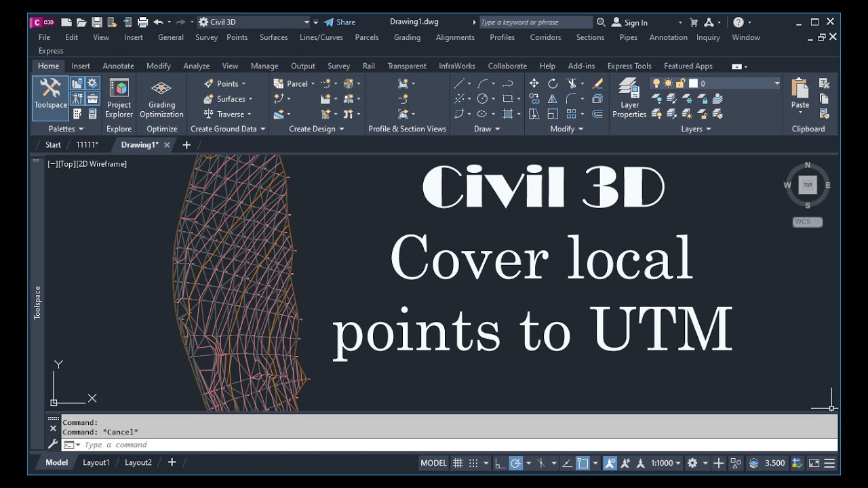Viewport: 868px width, 488px height.
Task: Select the Mirror tool
Action: [553, 98]
